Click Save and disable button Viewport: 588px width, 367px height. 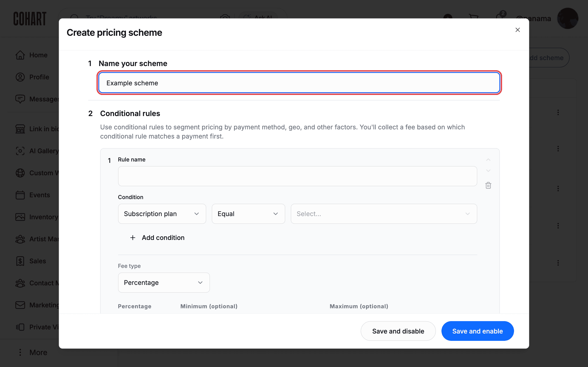point(398,331)
